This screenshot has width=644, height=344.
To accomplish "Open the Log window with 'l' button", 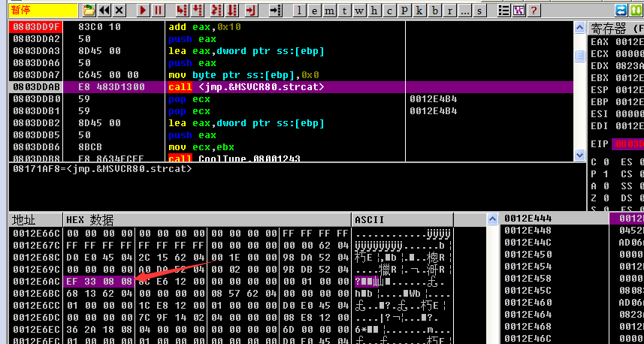I will [300, 11].
